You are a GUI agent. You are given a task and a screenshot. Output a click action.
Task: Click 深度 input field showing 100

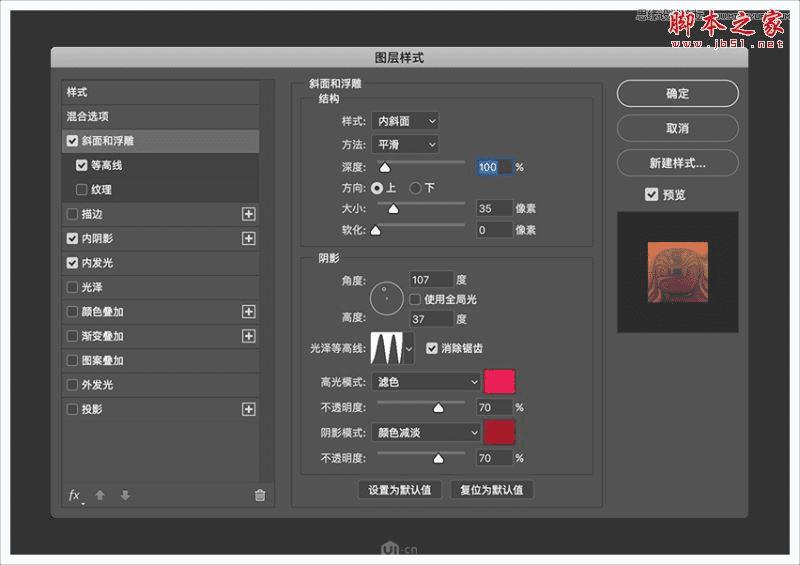pyautogui.click(x=494, y=167)
